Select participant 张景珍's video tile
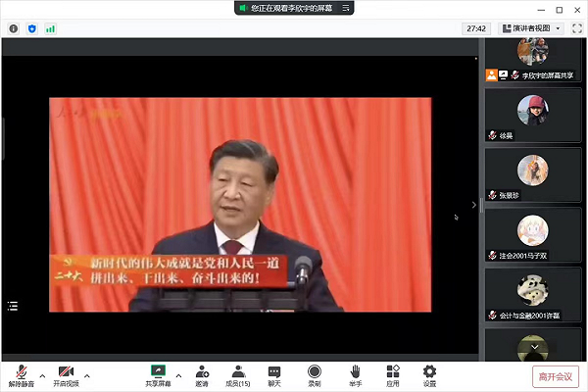The height and width of the screenshot is (392, 588). 533,168
